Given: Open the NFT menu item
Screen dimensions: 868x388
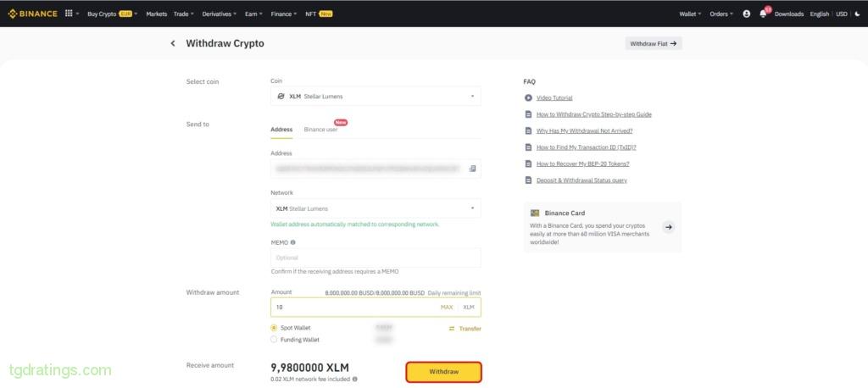Looking at the screenshot, I should 319,14.
